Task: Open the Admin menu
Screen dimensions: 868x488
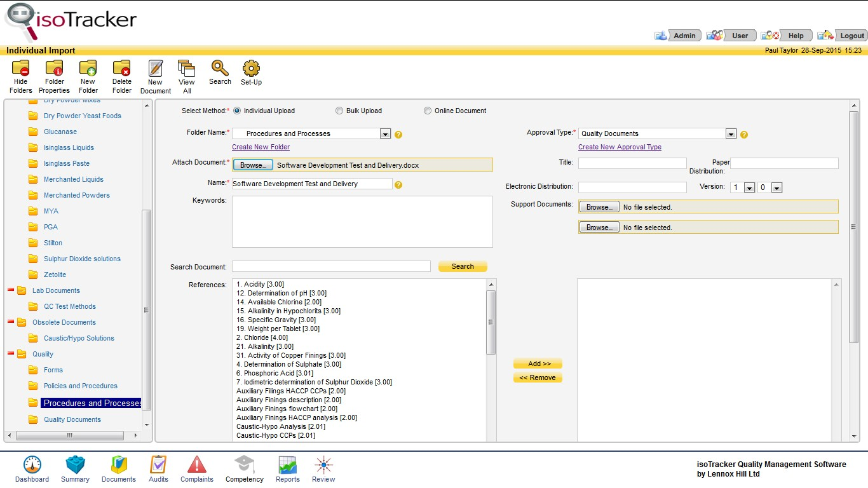Action: pos(684,36)
